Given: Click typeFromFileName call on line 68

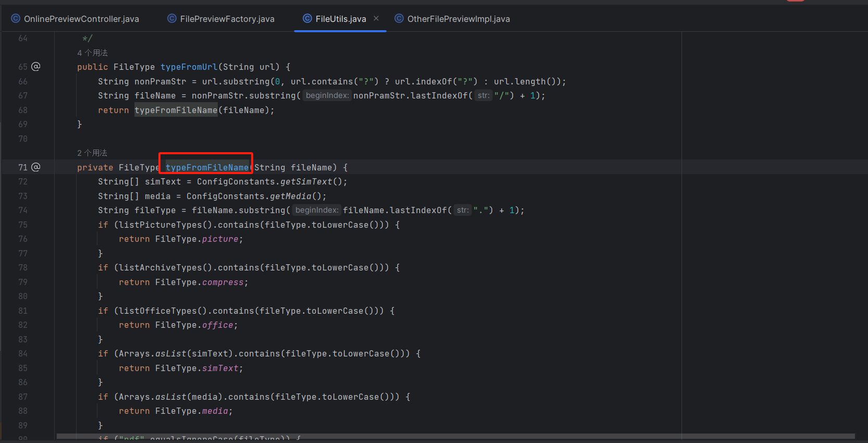Looking at the screenshot, I should (176, 110).
